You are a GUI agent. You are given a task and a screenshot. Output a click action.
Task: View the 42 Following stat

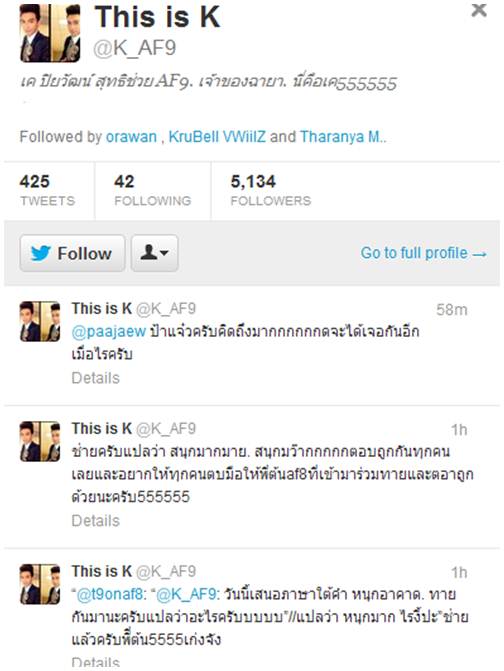point(152,190)
